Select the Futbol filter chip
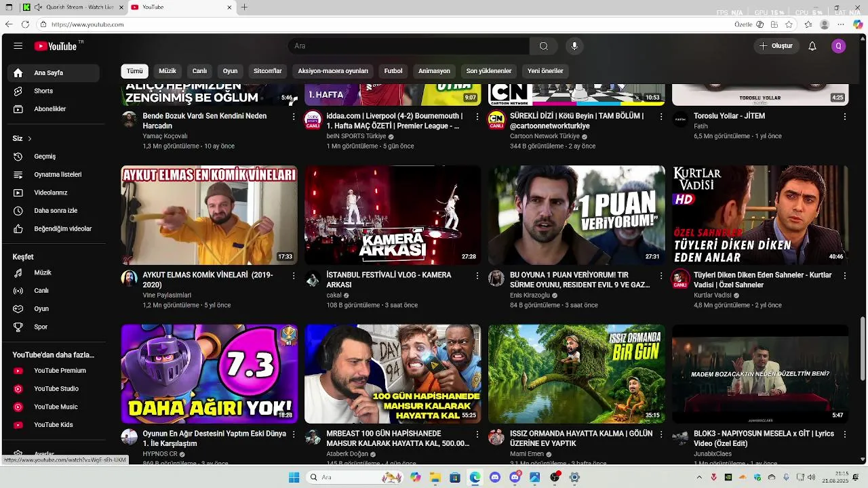The width and height of the screenshot is (868, 488). [393, 71]
